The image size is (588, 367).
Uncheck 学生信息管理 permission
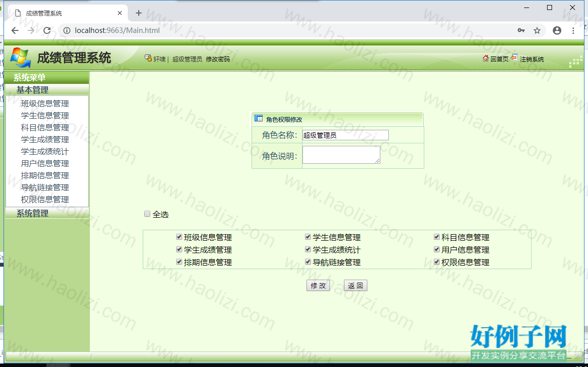click(308, 237)
